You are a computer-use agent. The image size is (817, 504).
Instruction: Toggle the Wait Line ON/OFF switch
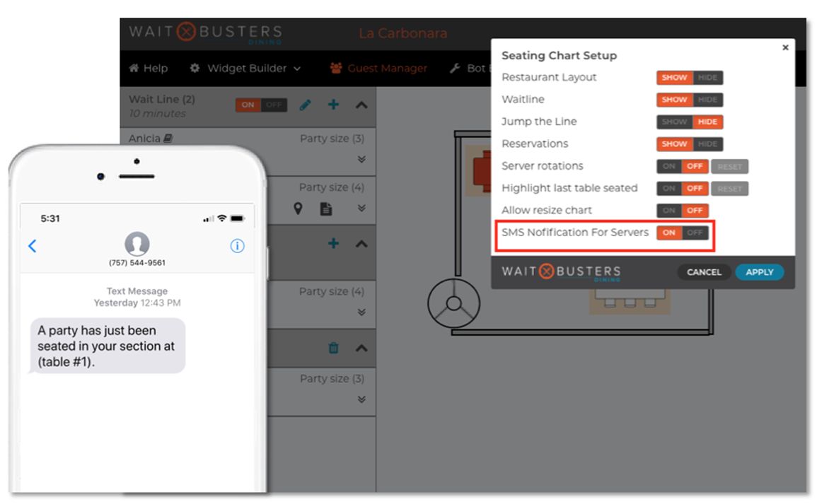click(261, 105)
